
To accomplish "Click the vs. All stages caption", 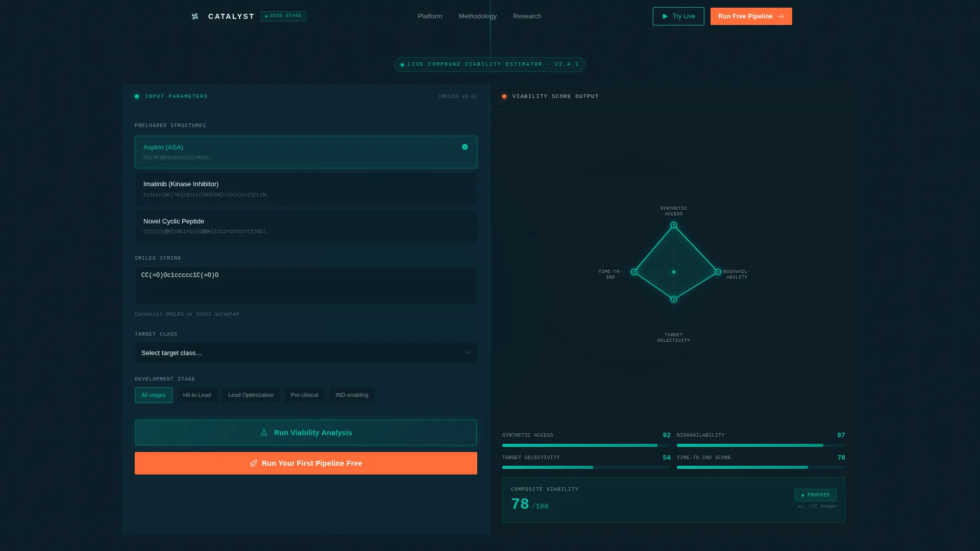I will (817, 507).
